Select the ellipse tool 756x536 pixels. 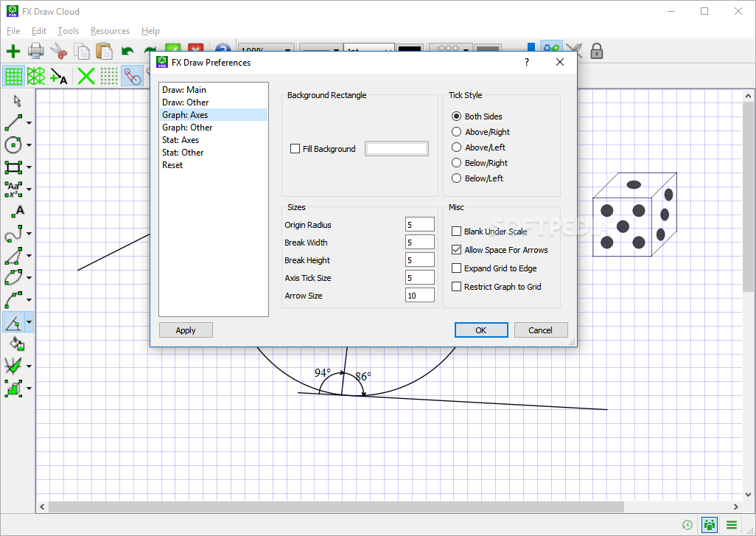click(x=13, y=278)
